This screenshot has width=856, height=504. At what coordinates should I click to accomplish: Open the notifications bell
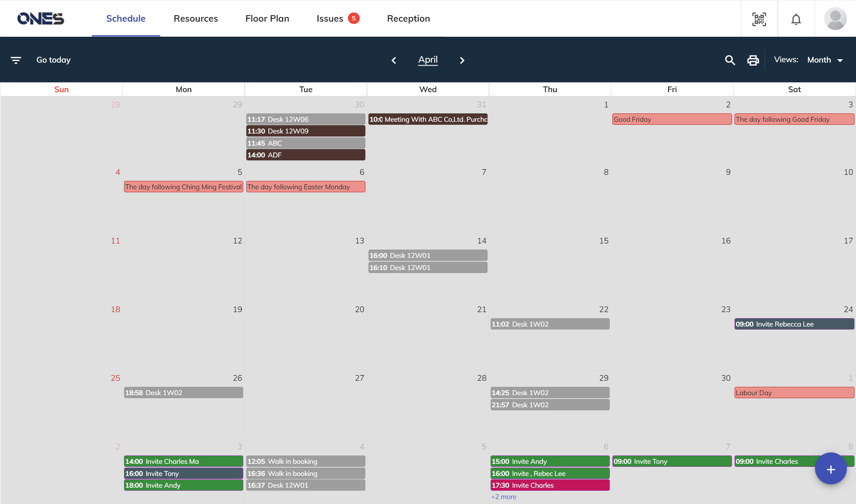[796, 19]
